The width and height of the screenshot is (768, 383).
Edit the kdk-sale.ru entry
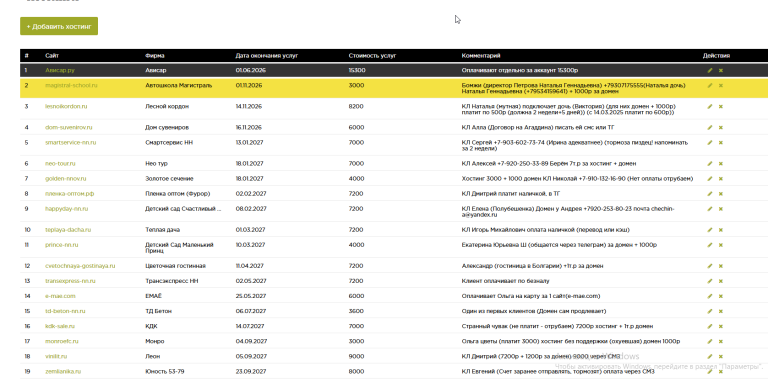click(x=710, y=327)
